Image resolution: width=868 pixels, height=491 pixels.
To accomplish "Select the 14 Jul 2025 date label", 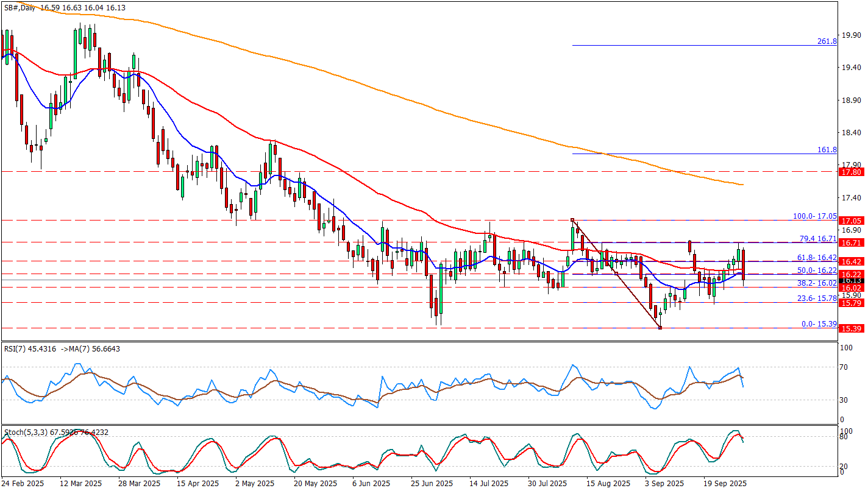I will [489, 483].
